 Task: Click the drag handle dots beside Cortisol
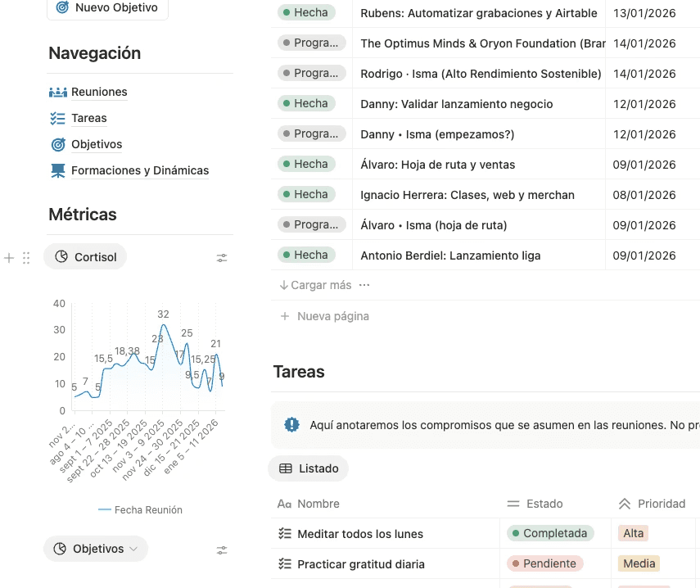26,258
